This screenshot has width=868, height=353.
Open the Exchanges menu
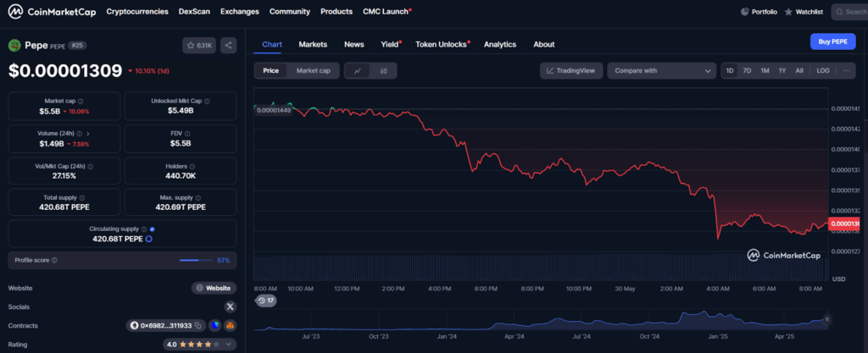(240, 11)
